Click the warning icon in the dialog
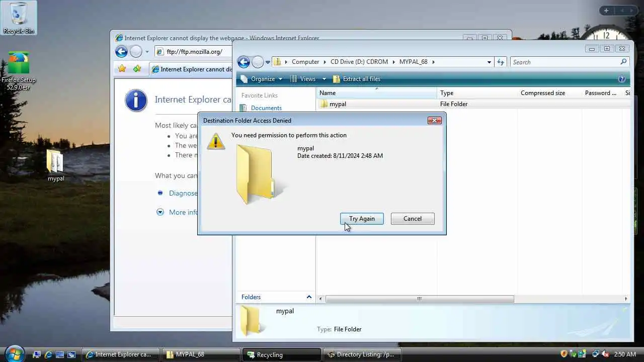 [x=216, y=141]
